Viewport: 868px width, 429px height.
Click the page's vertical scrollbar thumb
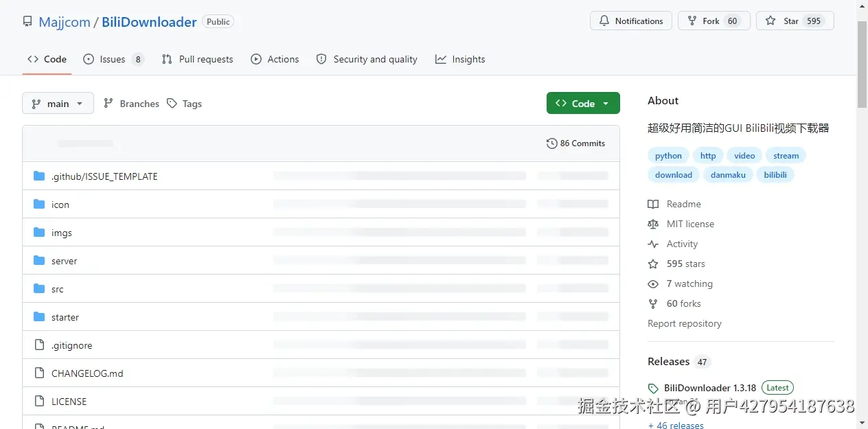click(x=863, y=65)
